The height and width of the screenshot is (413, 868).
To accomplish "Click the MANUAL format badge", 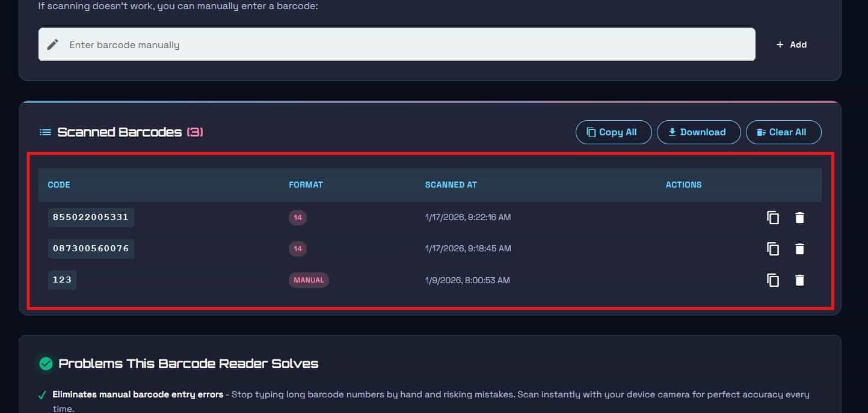I will tap(309, 280).
